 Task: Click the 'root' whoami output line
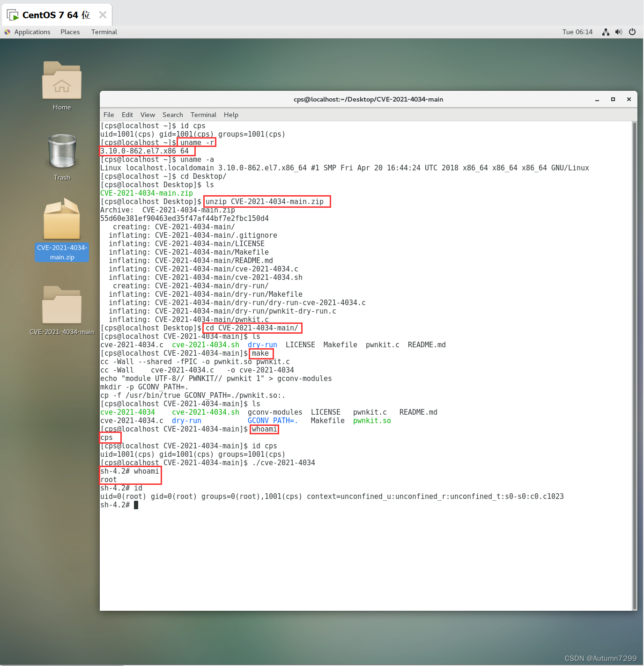109,480
